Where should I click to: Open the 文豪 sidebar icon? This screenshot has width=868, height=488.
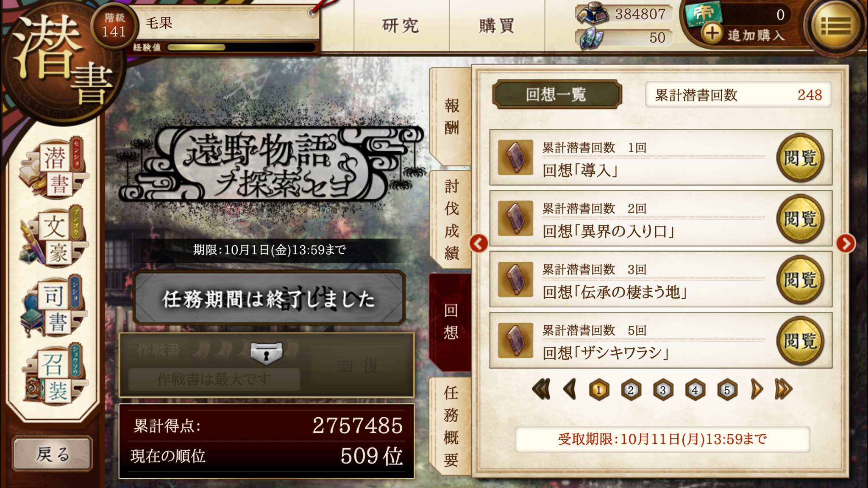click(54, 237)
